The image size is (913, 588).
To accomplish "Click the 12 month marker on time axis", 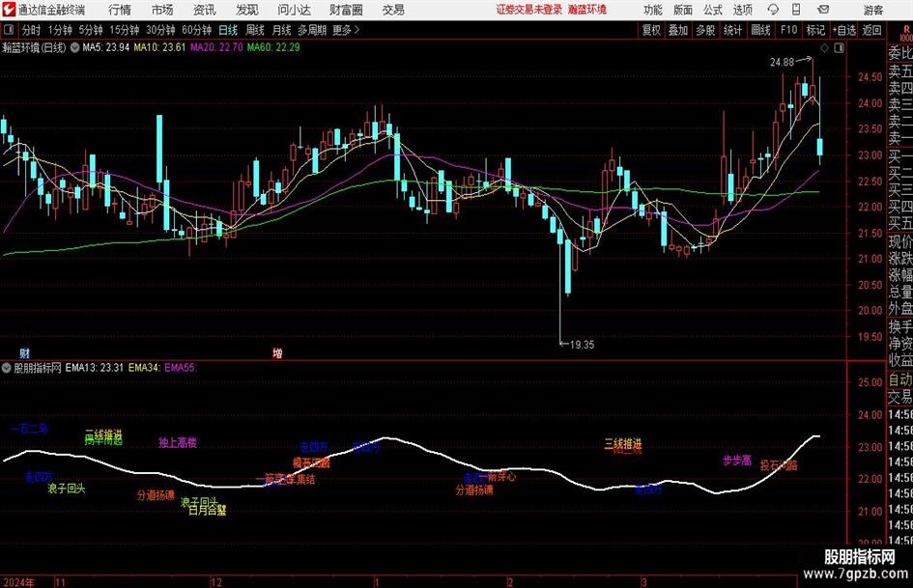I will 216,582.
